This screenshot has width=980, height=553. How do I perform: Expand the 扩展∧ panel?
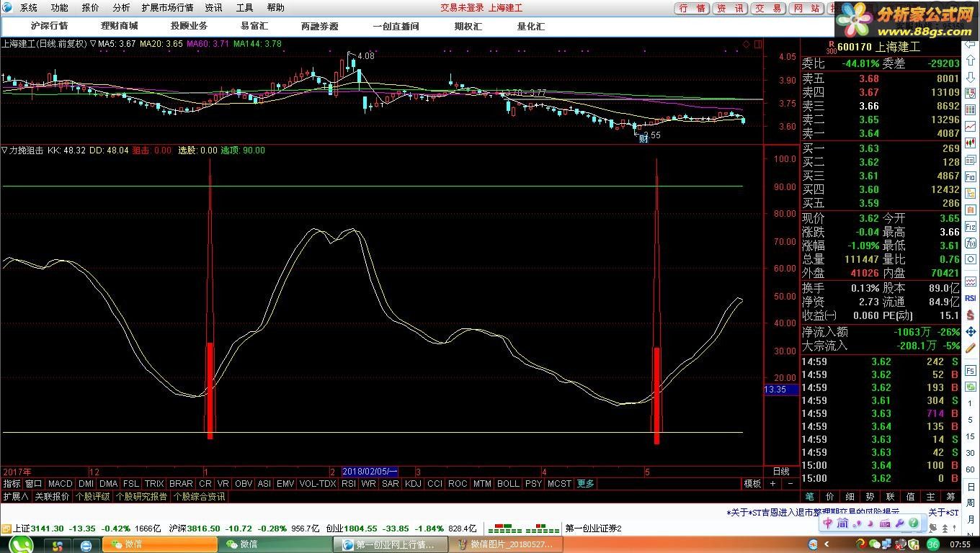coord(15,497)
